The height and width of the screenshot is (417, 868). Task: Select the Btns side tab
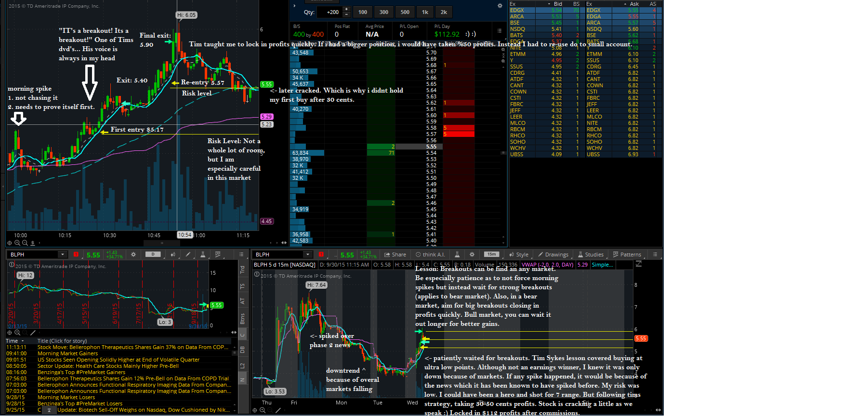[243, 319]
